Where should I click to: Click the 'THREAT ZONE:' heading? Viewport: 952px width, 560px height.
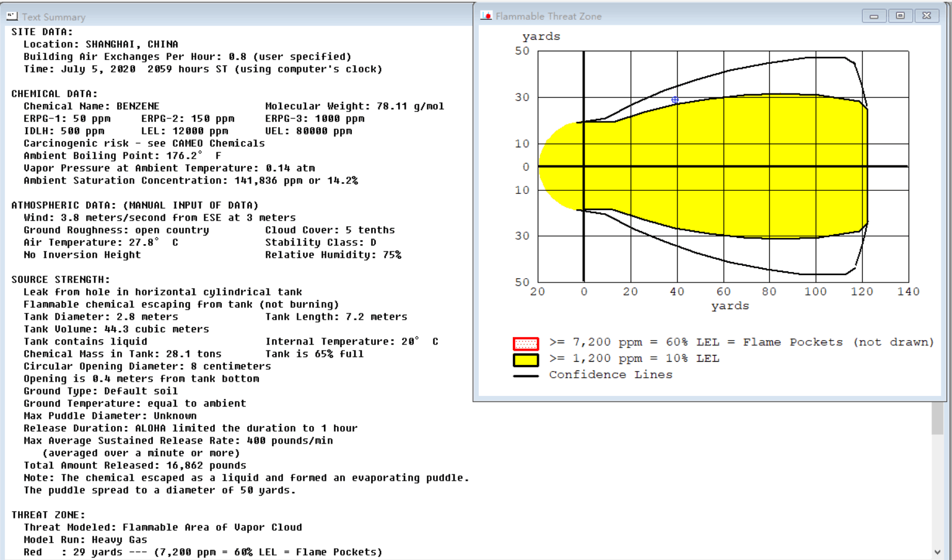tap(48, 515)
